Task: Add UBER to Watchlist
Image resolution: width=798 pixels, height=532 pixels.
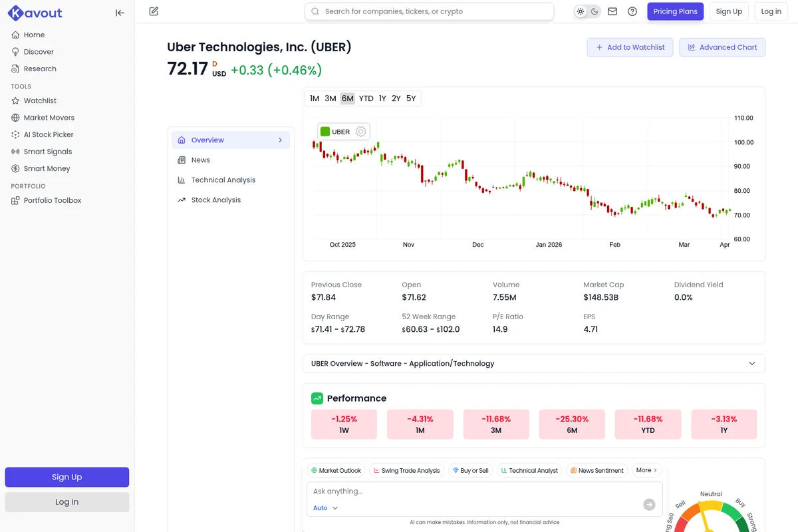Action: click(630, 47)
